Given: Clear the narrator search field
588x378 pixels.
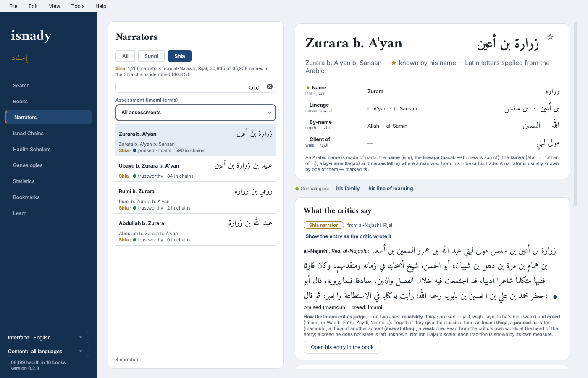Looking at the screenshot, I should 270,87.
